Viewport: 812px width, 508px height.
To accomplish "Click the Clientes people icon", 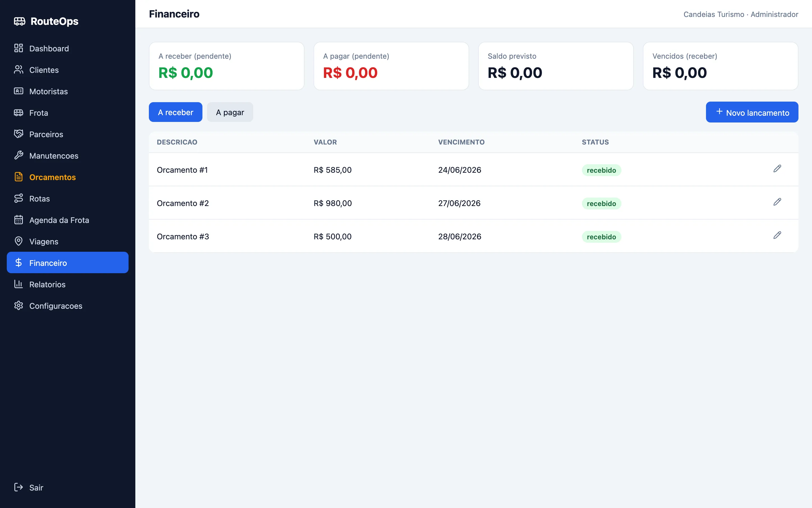I will 18,69.
